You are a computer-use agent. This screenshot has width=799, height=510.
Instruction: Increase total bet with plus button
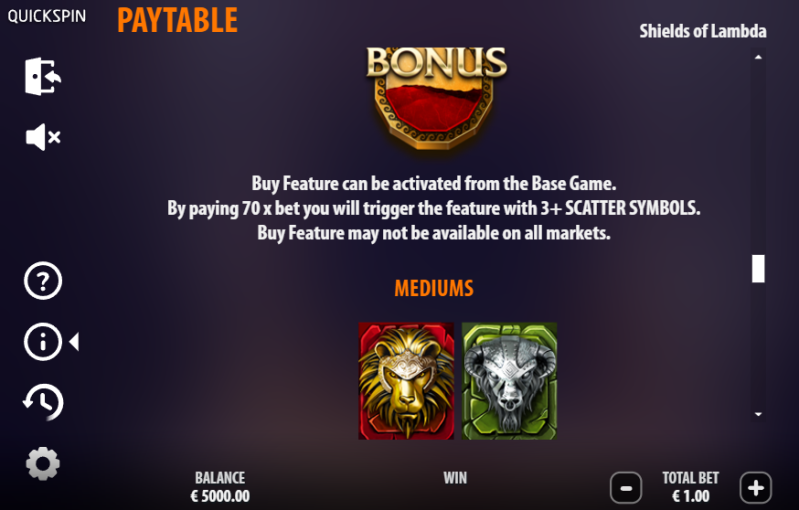[756, 488]
